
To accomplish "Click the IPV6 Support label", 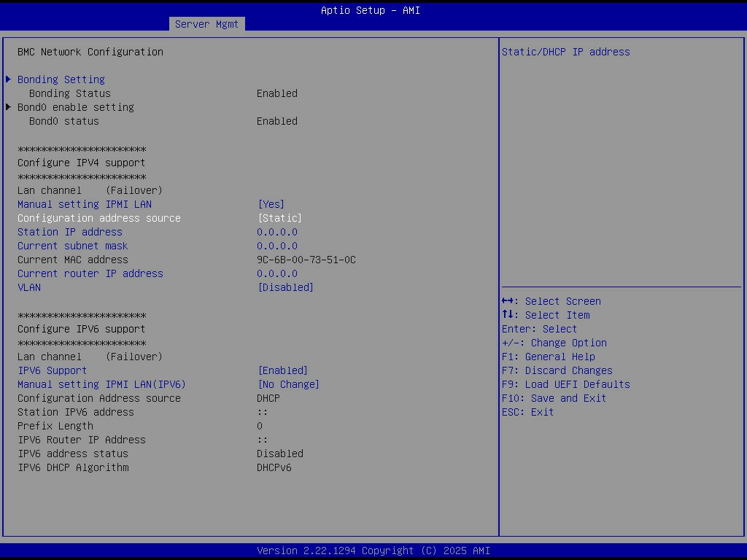I will click(53, 370).
